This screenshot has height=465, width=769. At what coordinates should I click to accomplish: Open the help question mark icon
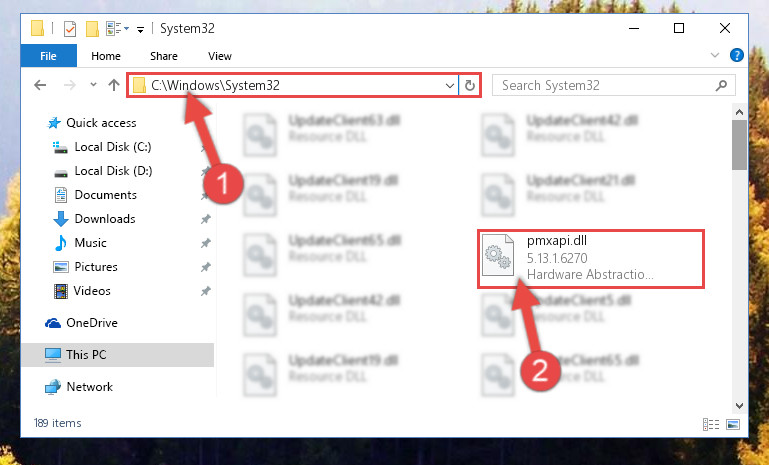[736, 55]
